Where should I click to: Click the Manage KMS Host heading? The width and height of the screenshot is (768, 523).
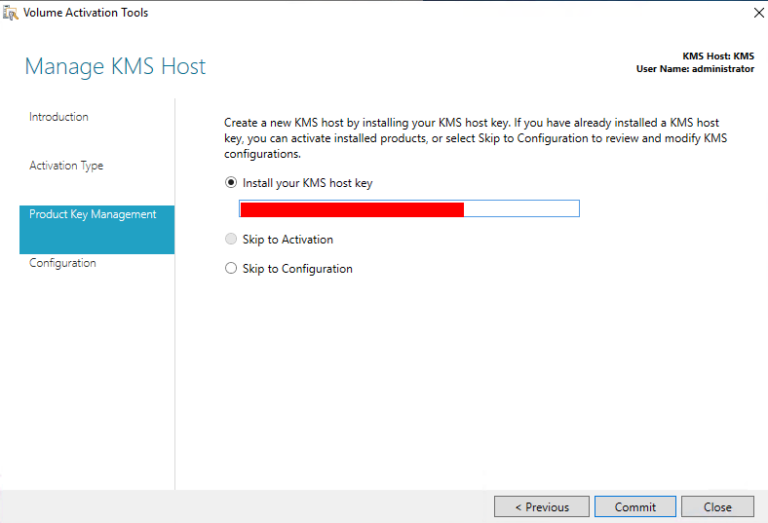pos(115,67)
